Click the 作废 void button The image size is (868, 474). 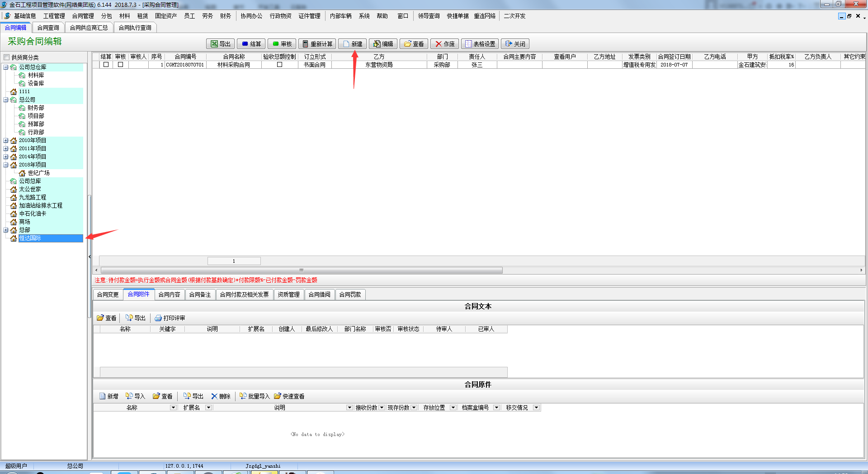tap(444, 44)
